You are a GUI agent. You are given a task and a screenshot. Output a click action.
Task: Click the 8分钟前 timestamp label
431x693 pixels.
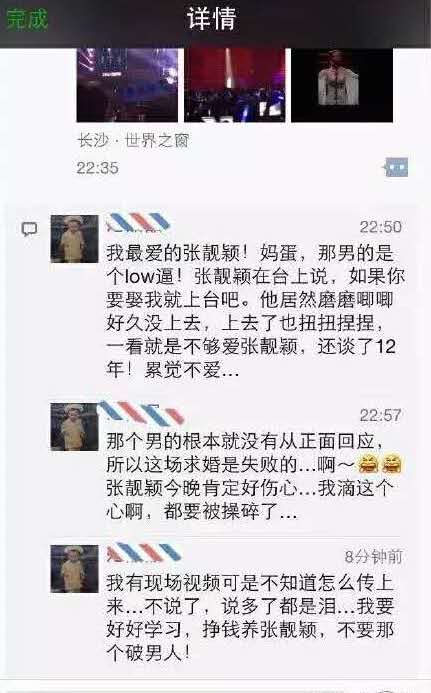tap(374, 556)
